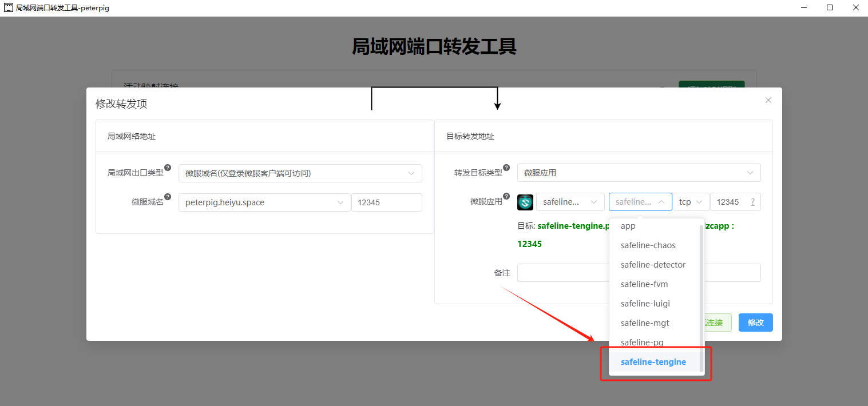Click the LAN port field showing 12345
Image resolution: width=868 pixels, height=406 pixels.
[387, 202]
